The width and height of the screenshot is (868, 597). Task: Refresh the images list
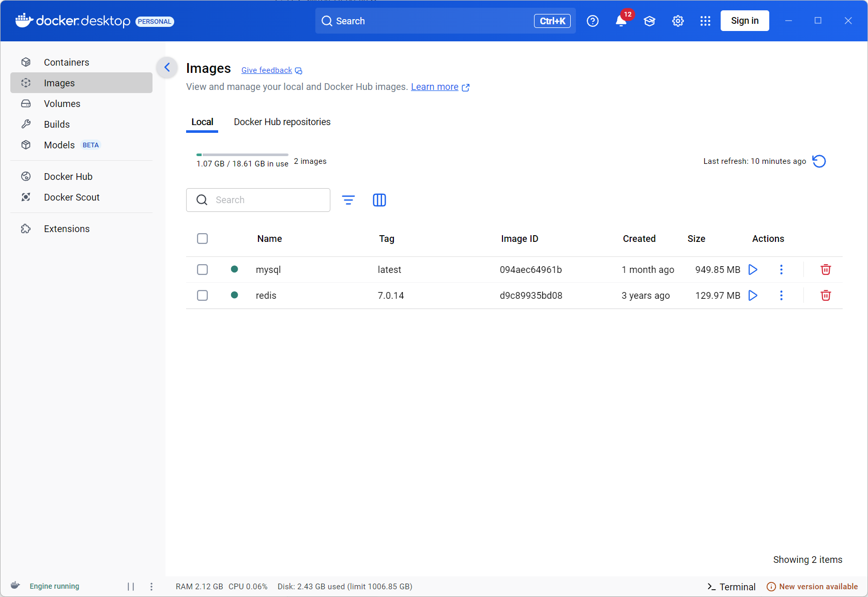coord(819,161)
